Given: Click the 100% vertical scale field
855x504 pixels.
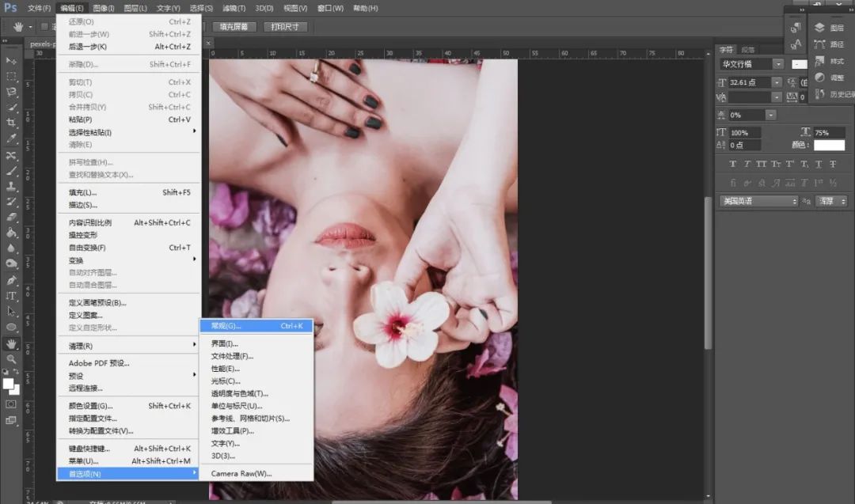Looking at the screenshot, I should pos(744,132).
